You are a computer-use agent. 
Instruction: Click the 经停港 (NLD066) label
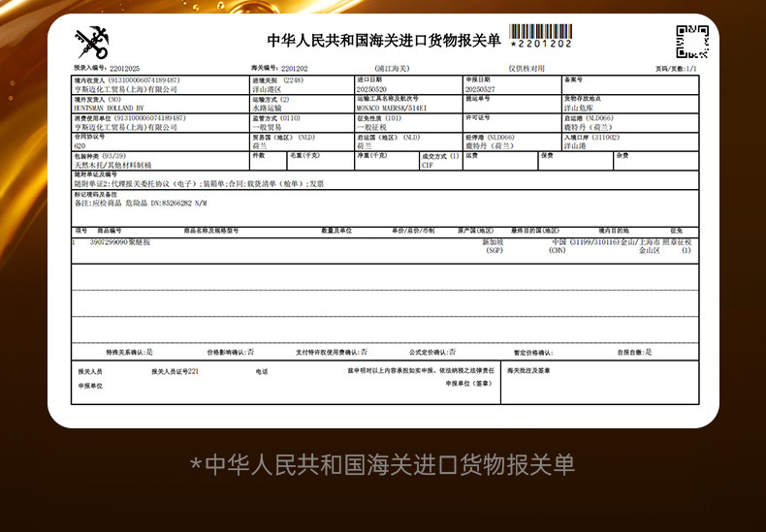pyautogui.click(x=490, y=138)
